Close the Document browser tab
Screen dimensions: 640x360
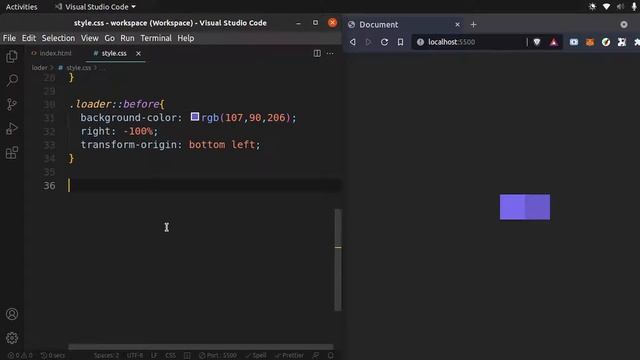pos(458,24)
